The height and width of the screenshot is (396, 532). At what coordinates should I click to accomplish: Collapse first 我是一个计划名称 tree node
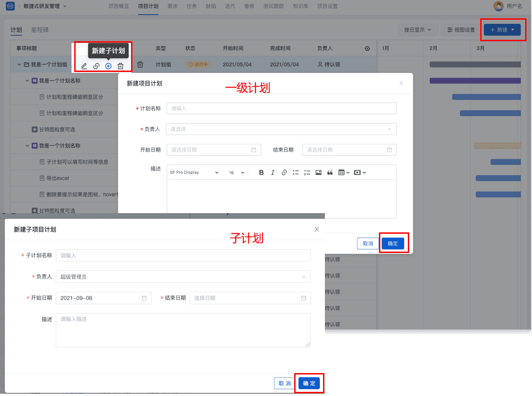pyautogui.click(x=27, y=81)
